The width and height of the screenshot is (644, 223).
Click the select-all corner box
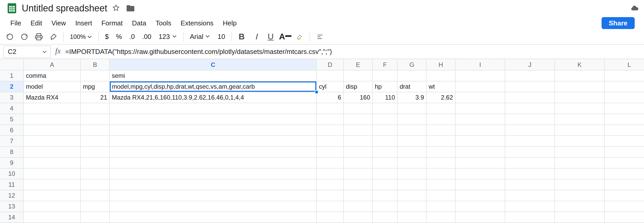coord(12,65)
